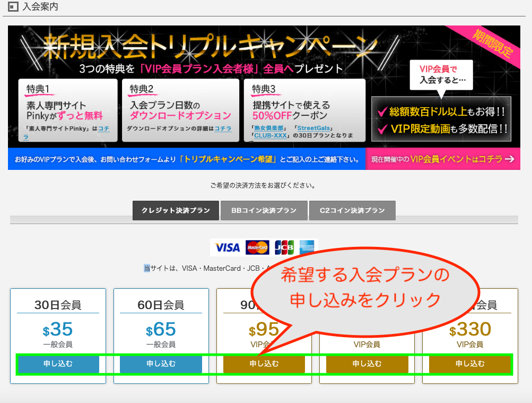The height and width of the screenshot is (403, 532).
Task: Click the American Express card logo
Action: click(x=306, y=247)
